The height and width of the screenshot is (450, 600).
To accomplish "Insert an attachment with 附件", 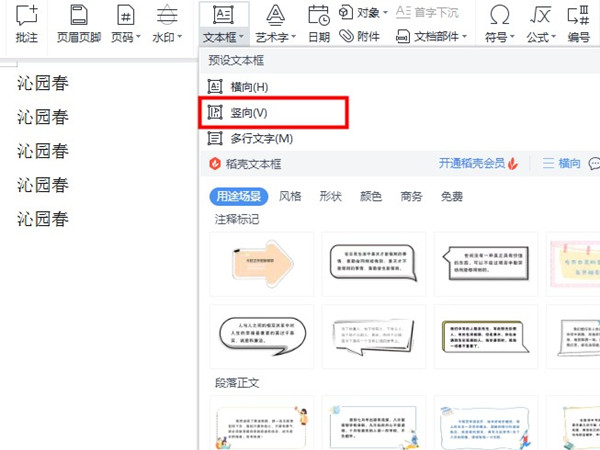I will coord(360,37).
